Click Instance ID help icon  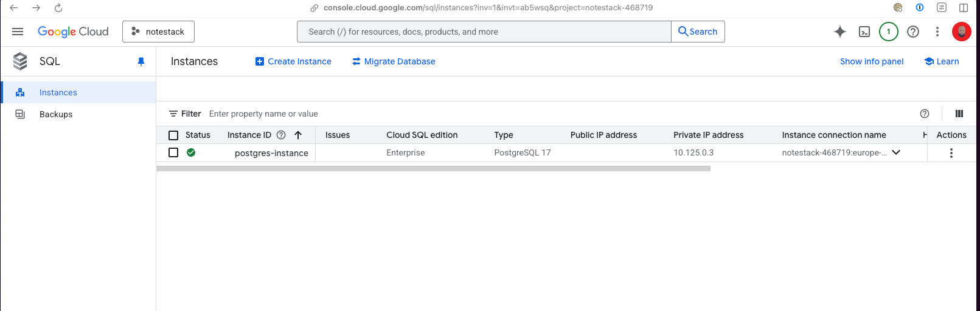(281, 135)
